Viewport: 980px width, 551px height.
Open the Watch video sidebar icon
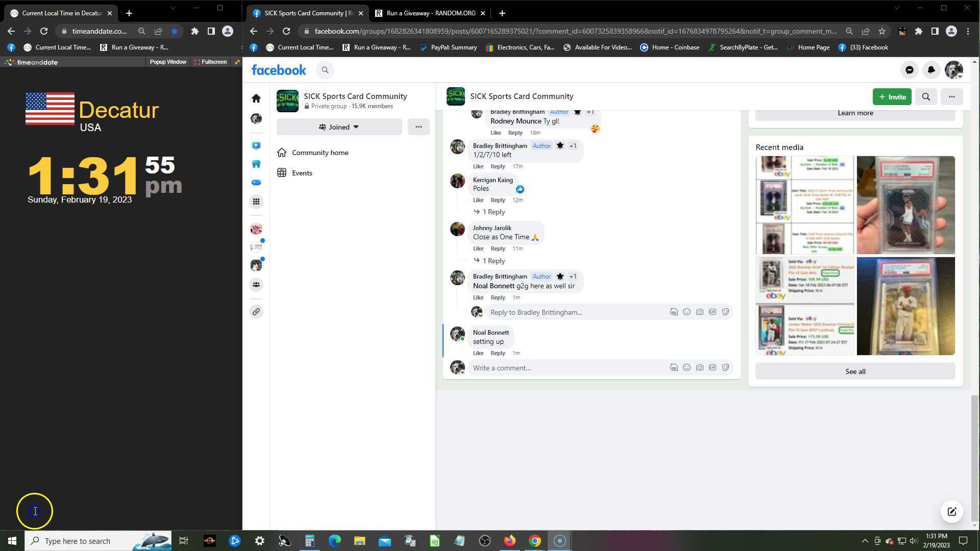click(x=256, y=145)
